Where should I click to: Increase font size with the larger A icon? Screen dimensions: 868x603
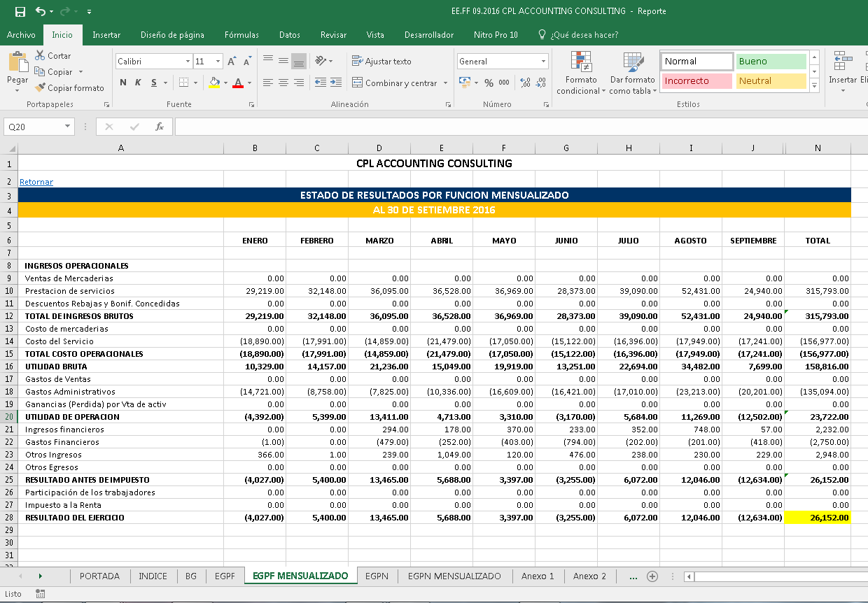[x=232, y=62]
